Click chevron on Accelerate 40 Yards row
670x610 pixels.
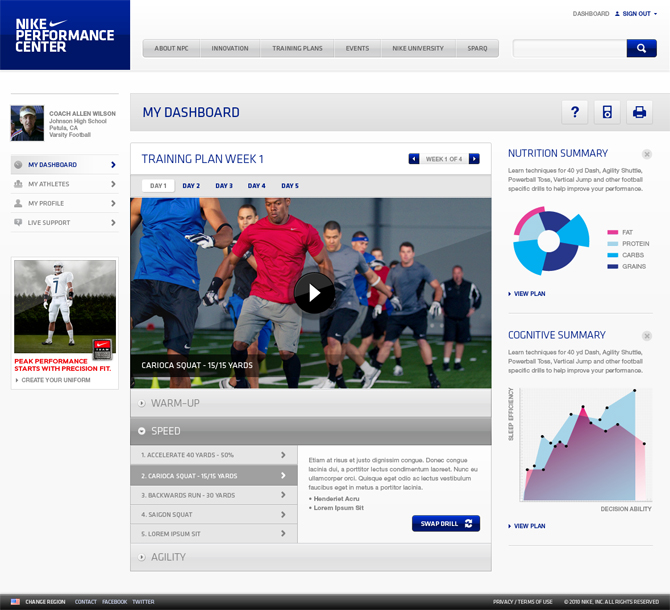pos(283,455)
